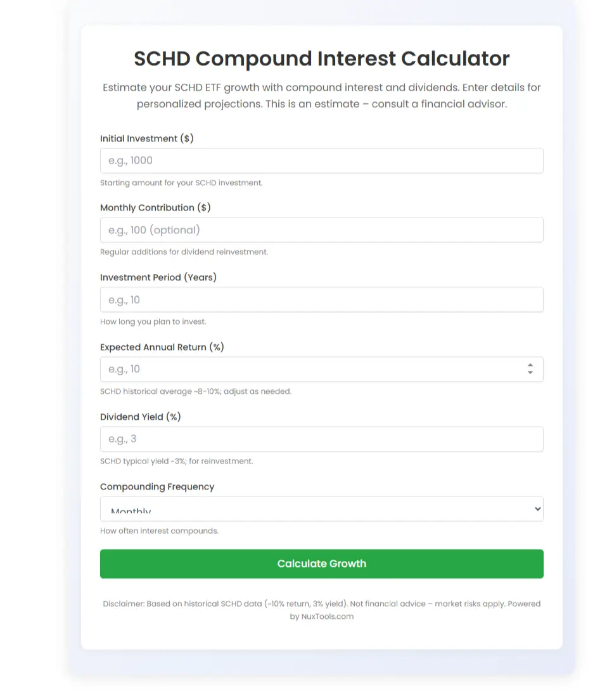Click the Initial Investment input field

pos(321,160)
